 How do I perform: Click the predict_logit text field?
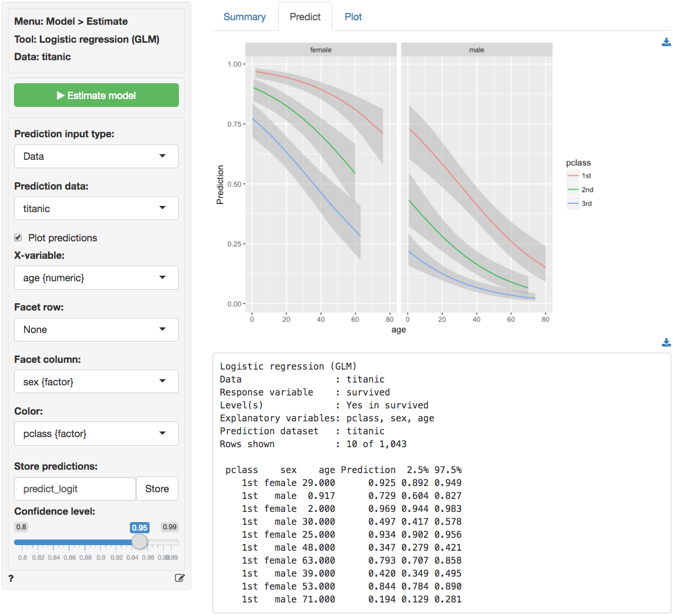[75, 489]
